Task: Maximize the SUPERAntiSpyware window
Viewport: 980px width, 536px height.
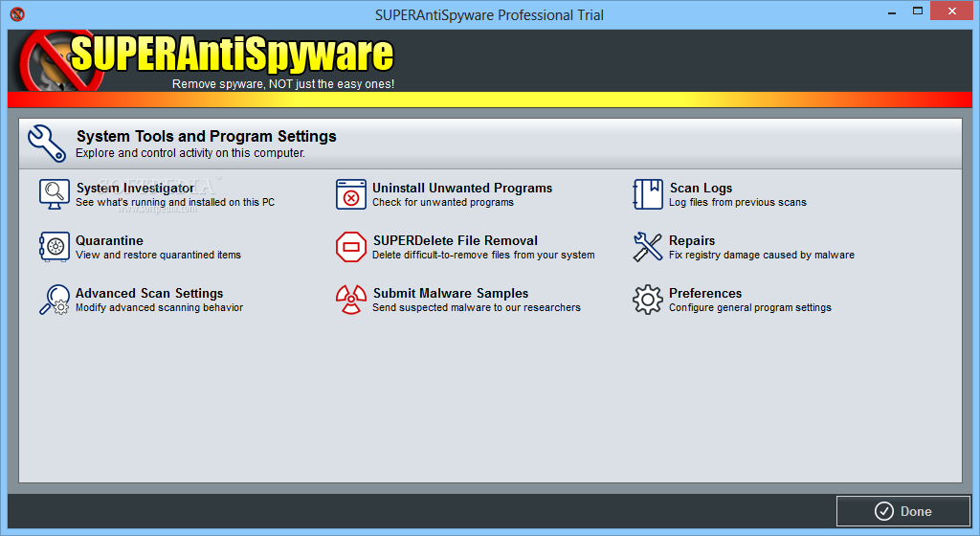Action: (918, 11)
